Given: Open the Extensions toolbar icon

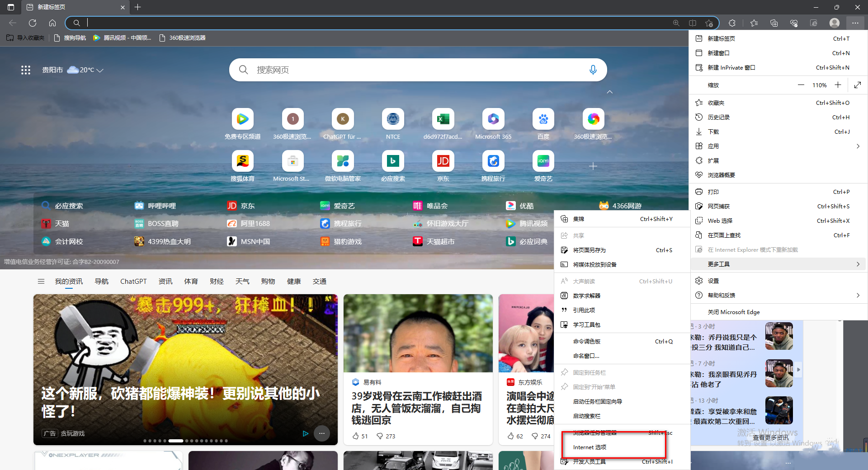Looking at the screenshot, I should pos(732,23).
